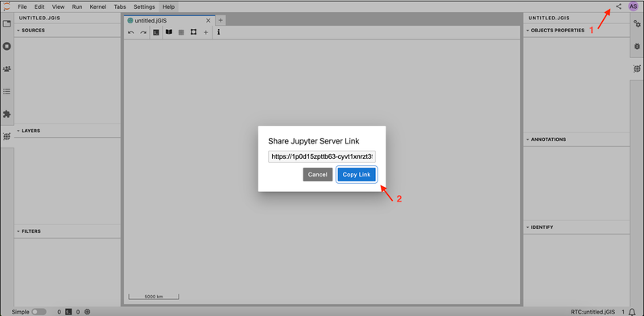Viewport: 644px width, 316px height.
Task: Click the undo arrow in the toolbar
Action: 131,32
